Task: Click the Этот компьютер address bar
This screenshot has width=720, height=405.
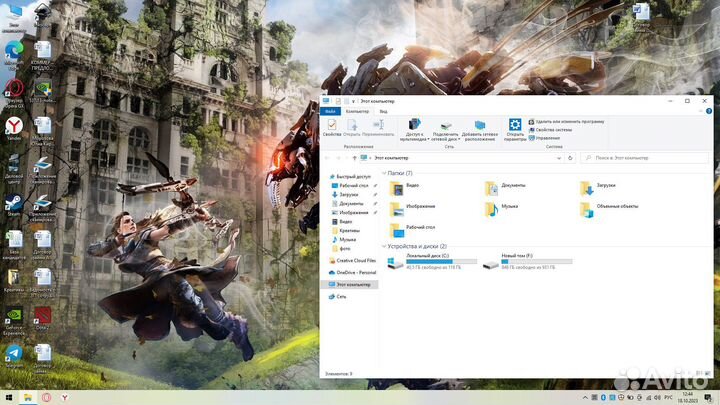Action: pyautogui.click(x=459, y=158)
